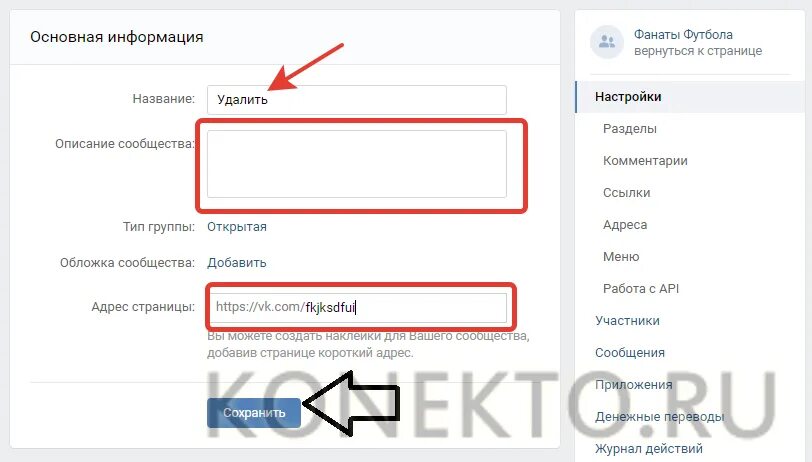Select Меню sidebar item
Image resolution: width=812 pixels, height=462 pixels.
click(x=621, y=256)
